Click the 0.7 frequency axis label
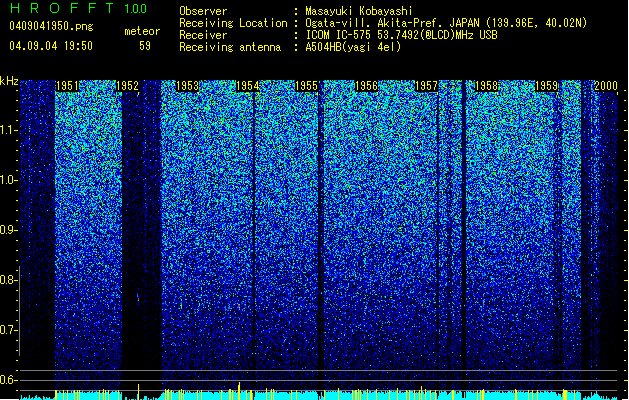The height and width of the screenshot is (400, 629). click(8, 330)
